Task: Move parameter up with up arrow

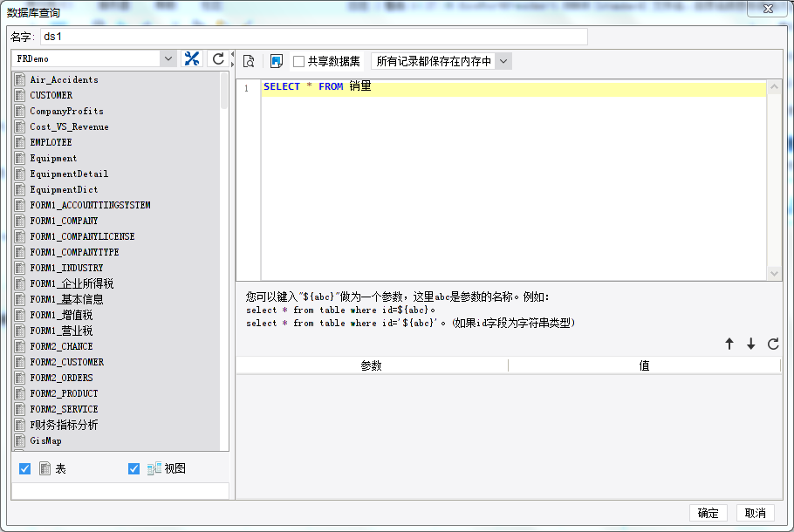Action: pos(729,344)
